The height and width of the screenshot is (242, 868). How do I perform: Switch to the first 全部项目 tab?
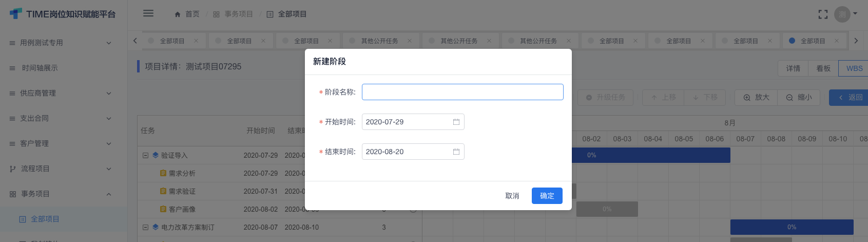[x=172, y=41]
